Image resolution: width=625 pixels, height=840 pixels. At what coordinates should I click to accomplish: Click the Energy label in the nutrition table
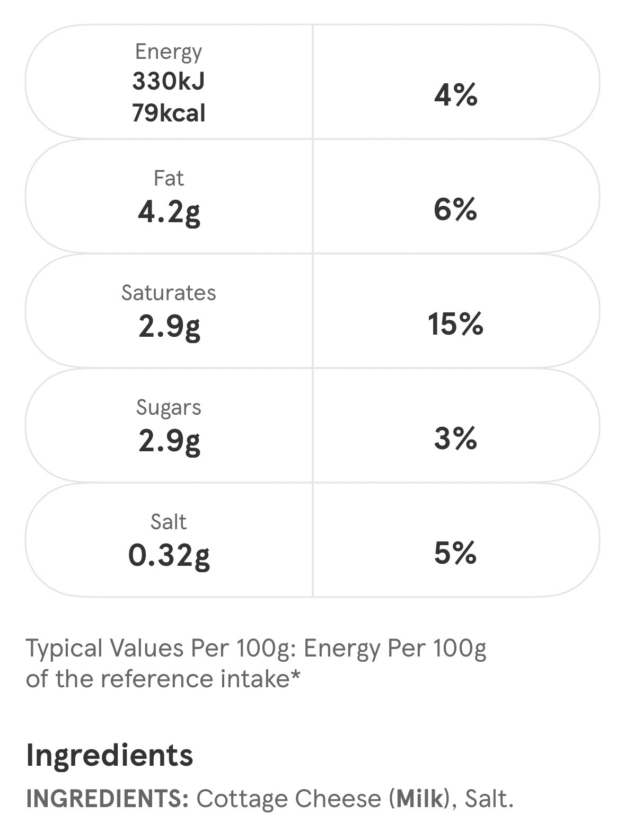pos(169,51)
